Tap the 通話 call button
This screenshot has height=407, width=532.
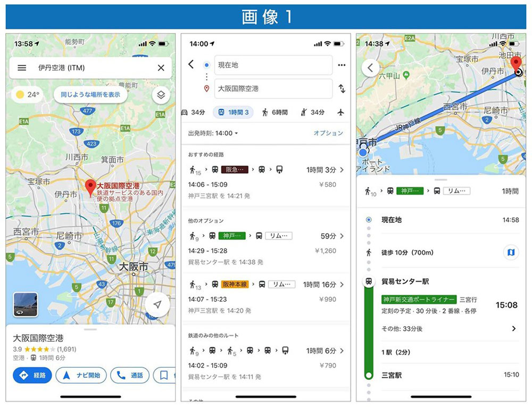coord(130,375)
